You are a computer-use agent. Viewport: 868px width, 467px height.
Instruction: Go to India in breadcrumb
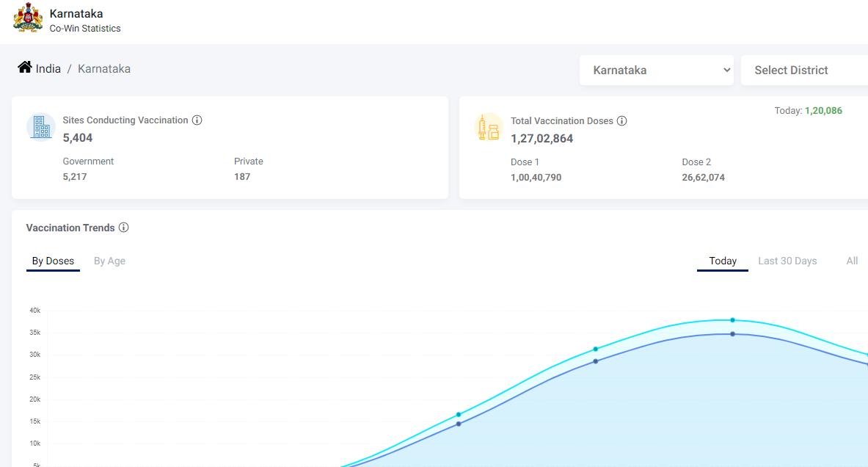coord(48,69)
